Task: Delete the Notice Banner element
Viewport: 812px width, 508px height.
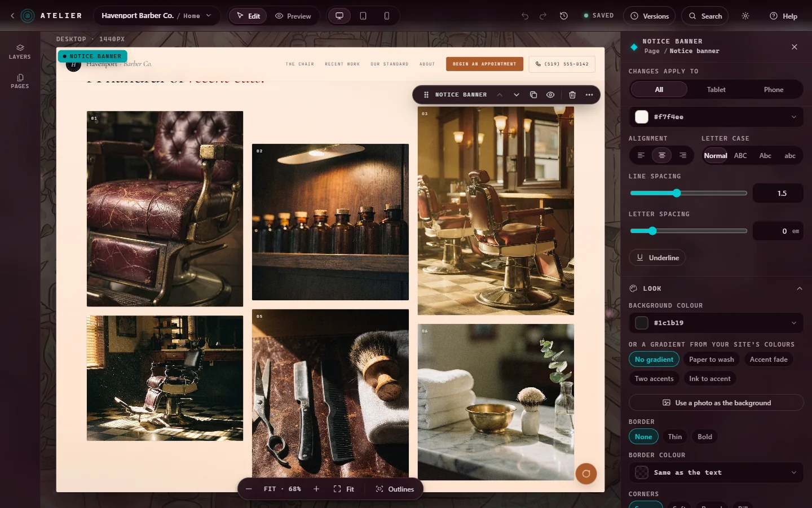Action: click(x=572, y=95)
